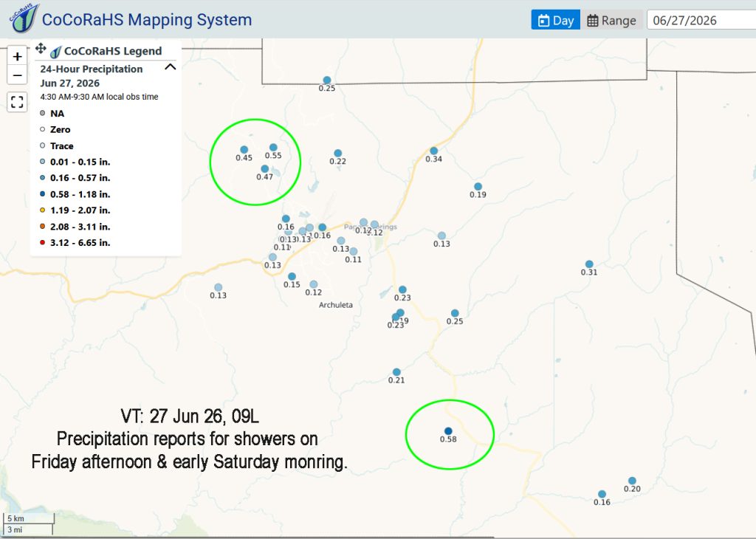Image resolution: width=756 pixels, height=539 pixels.
Task: Select the 0.20 station marker
Action: tap(632, 481)
